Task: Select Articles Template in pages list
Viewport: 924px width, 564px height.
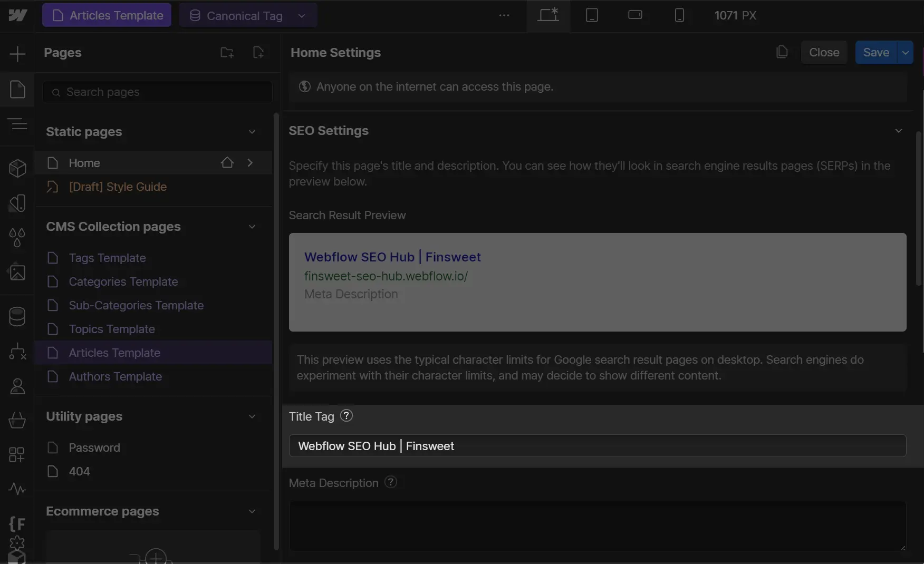Action: [x=153, y=353]
